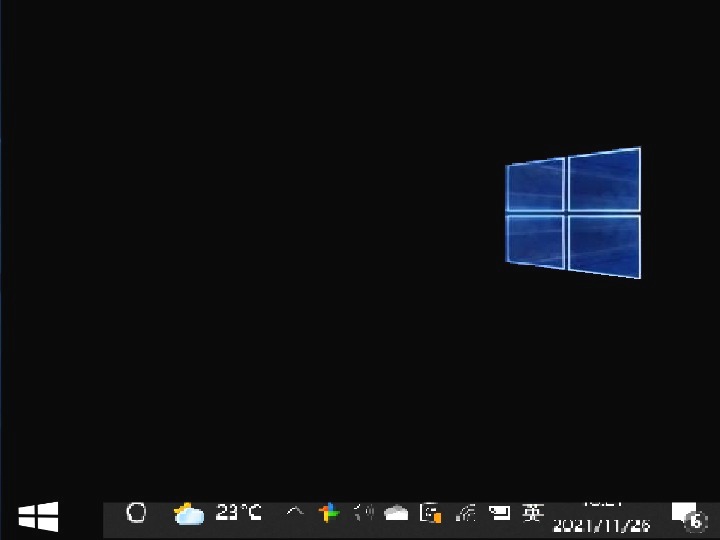Open calendar from the 2021/11/26 date
The image size is (720, 540).
pos(602,525)
